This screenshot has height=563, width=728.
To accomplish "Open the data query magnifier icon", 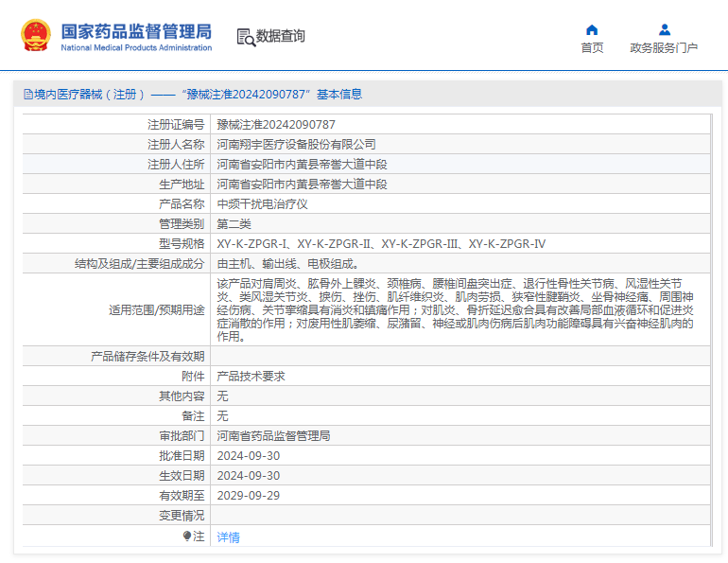I will point(246,37).
